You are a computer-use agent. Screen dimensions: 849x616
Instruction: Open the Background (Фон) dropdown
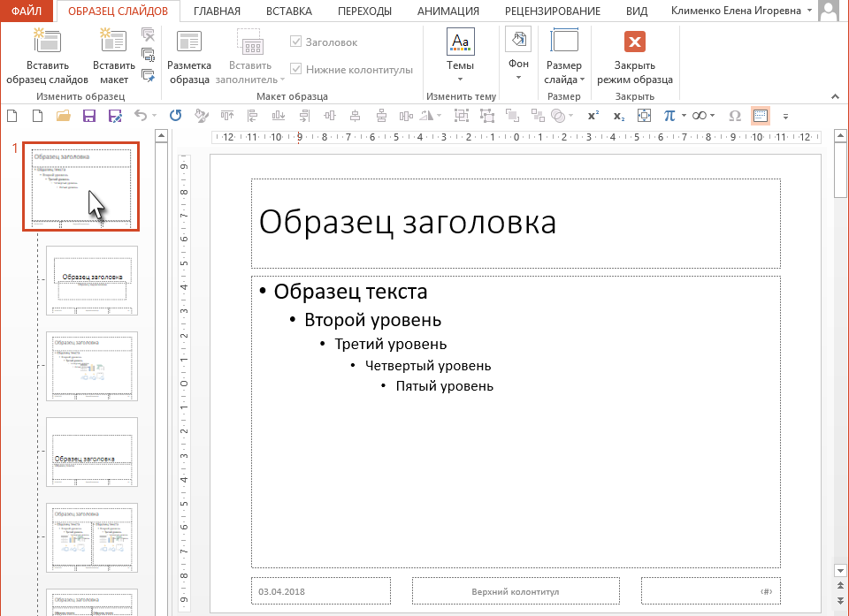[518, 54]
